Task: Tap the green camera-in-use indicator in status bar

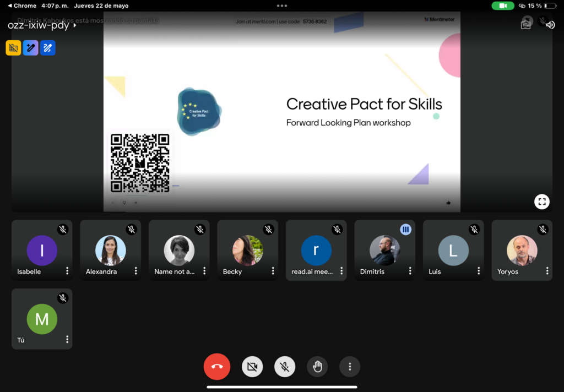Action: 502,6
